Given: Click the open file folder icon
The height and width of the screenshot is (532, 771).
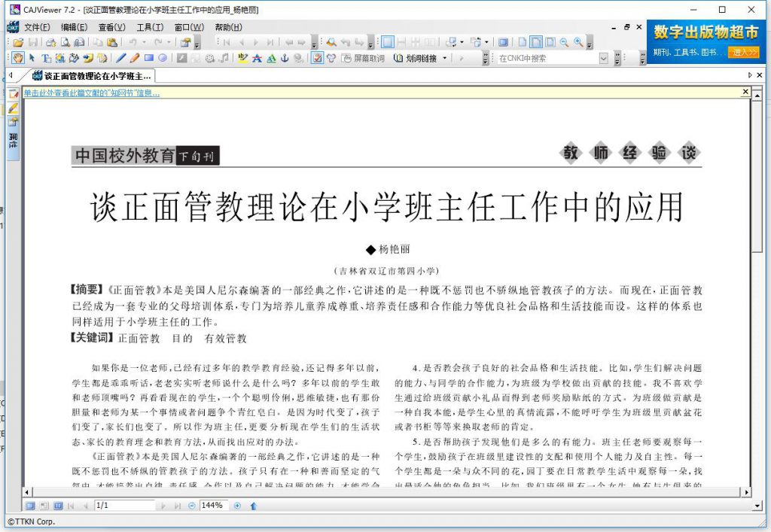Looking at the screenshot, I should [18, 43].
